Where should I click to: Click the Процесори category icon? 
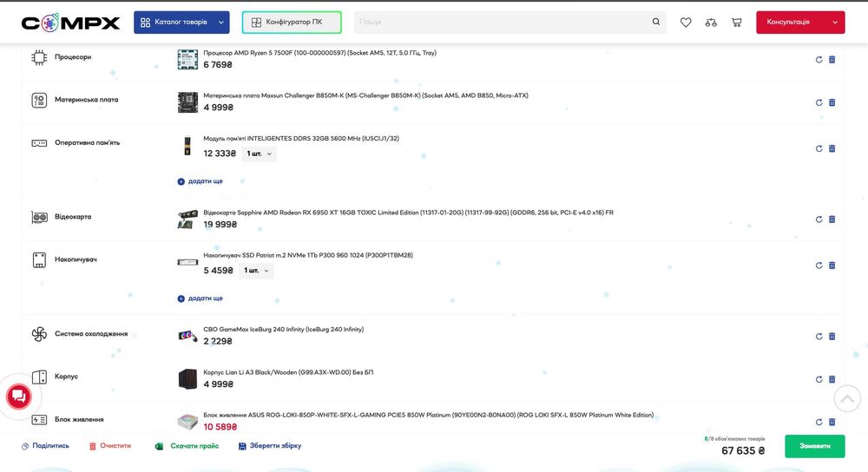[39, 57]
